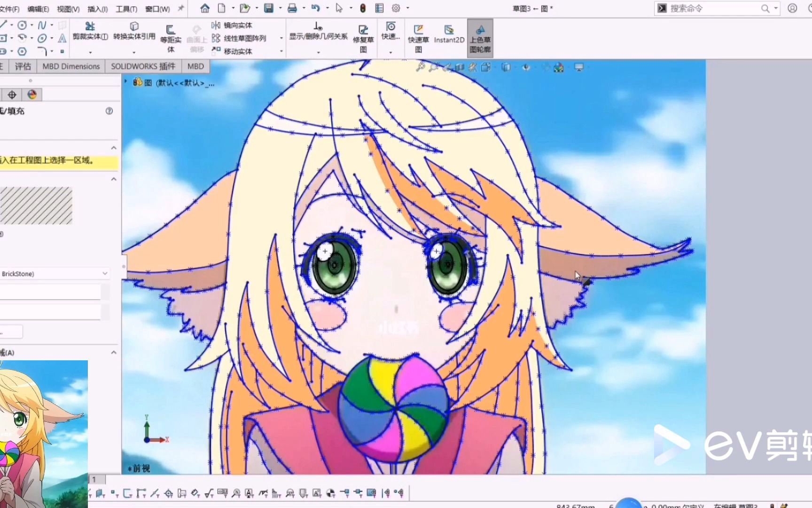Click the Quick Snaps (快速...) icon
Viewport: 812px width, 508px height.
(390, 31)
